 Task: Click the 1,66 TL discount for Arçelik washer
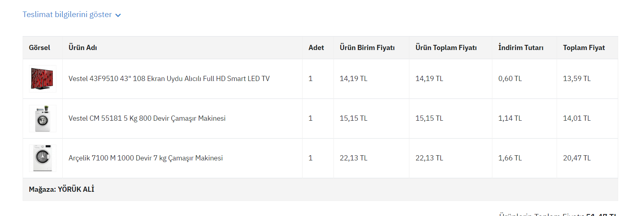[510, 158]
